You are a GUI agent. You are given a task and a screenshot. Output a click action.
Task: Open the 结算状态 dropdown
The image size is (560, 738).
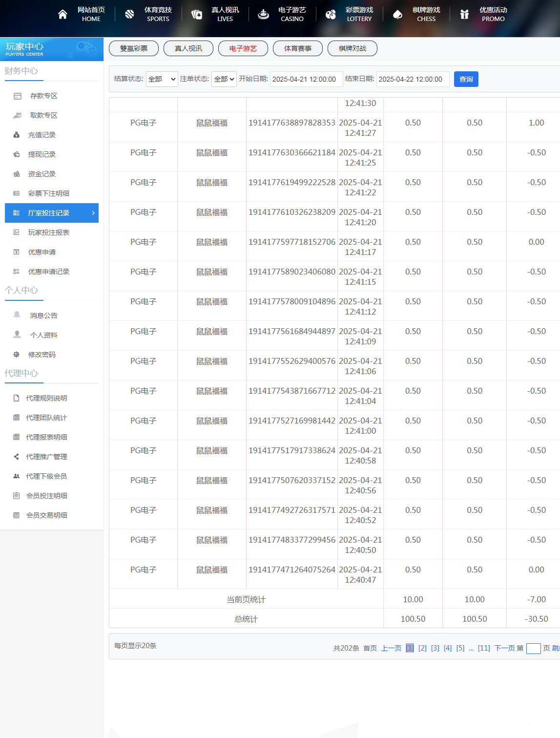point(162,79)
